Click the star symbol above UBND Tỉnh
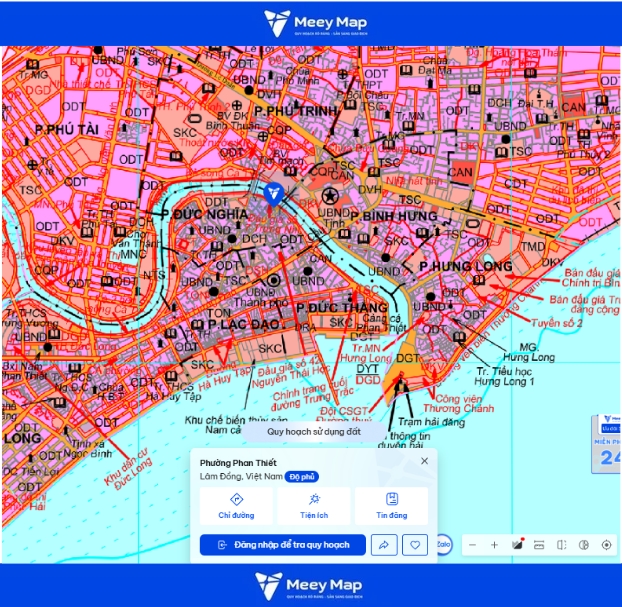The height and width of the screenshot is (607, 622). 329,196
